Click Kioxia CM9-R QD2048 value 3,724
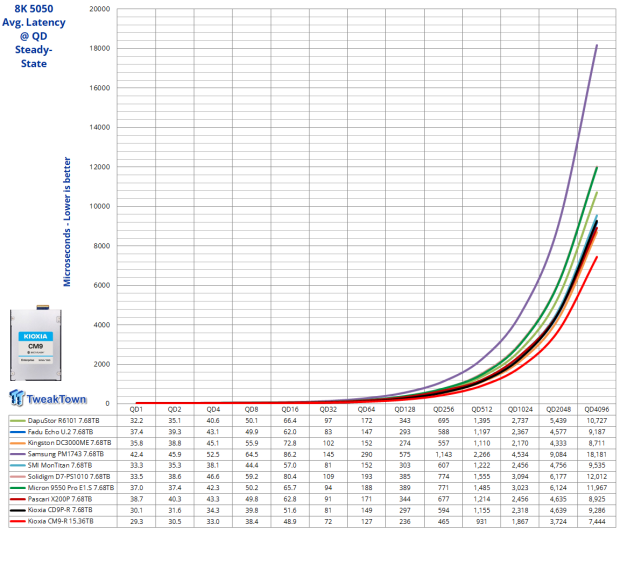The image size is (620, 568). pos(559,522)
